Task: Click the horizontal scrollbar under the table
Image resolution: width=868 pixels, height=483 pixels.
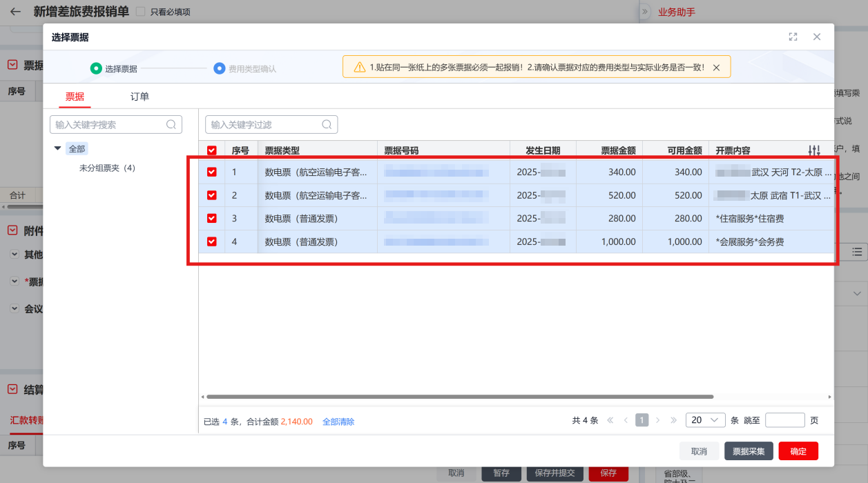Action: 459,397
